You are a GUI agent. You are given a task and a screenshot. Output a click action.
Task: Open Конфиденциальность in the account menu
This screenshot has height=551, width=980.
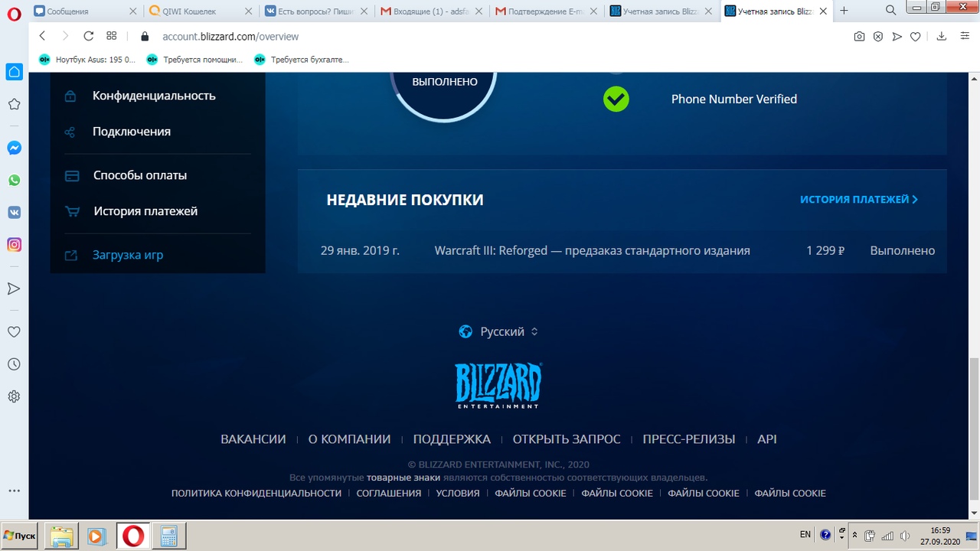(154, 96)
